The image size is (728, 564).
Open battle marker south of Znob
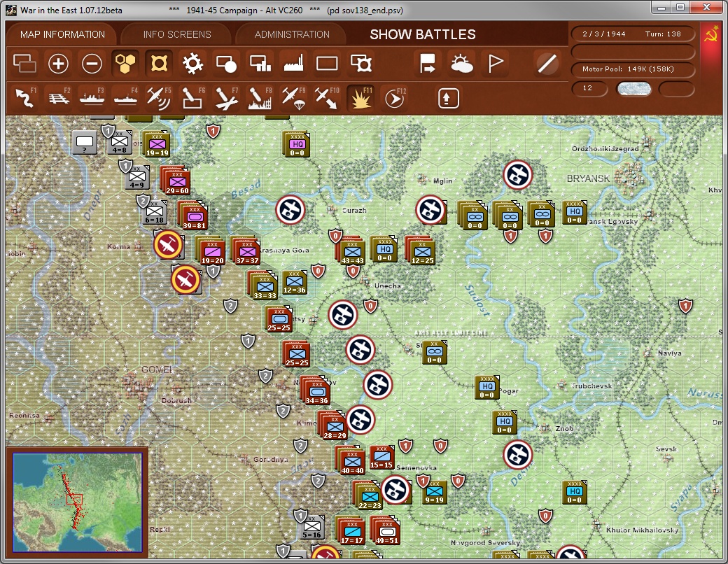[518, 454]
